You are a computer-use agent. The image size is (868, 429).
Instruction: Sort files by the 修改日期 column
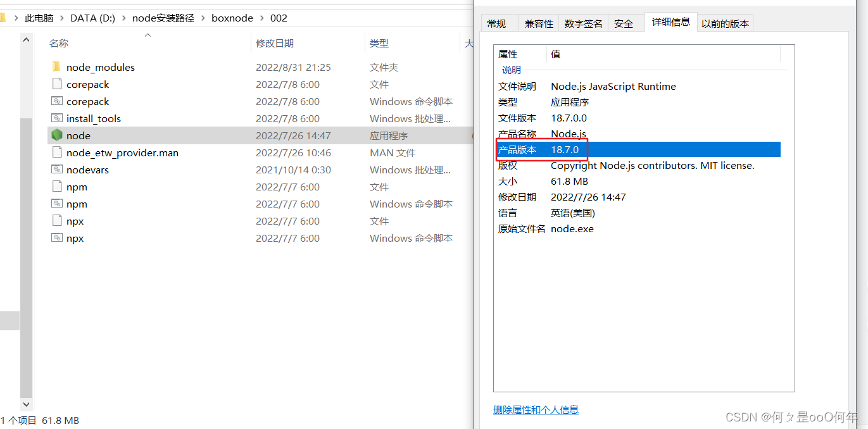coord(274,42)
